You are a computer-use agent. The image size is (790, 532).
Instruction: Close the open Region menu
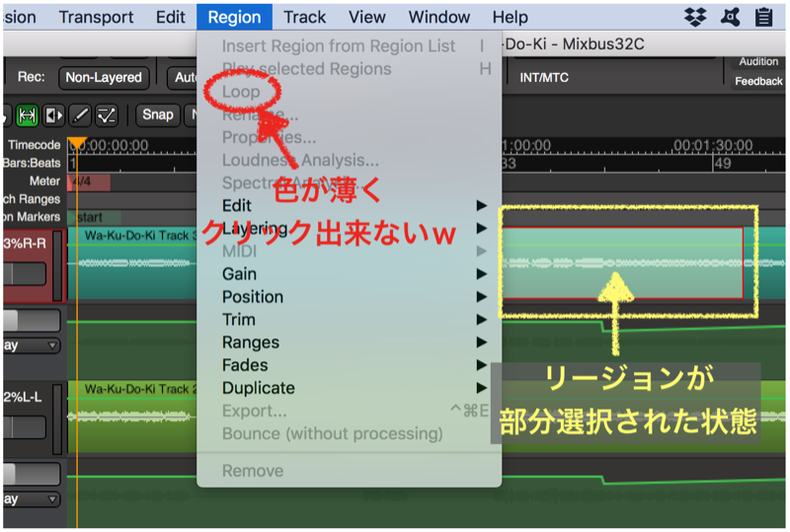point(234,17)
